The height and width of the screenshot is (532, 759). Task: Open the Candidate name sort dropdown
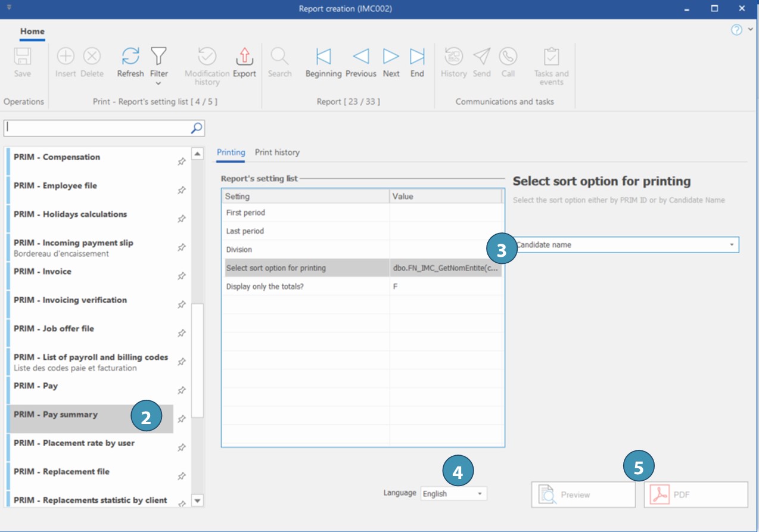[x=732, y=245]
